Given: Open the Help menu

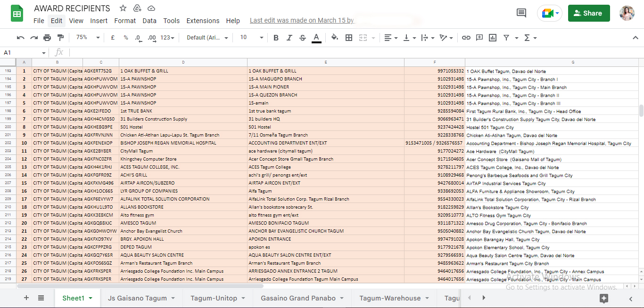Looking at the screenshot, I should 233,21.
